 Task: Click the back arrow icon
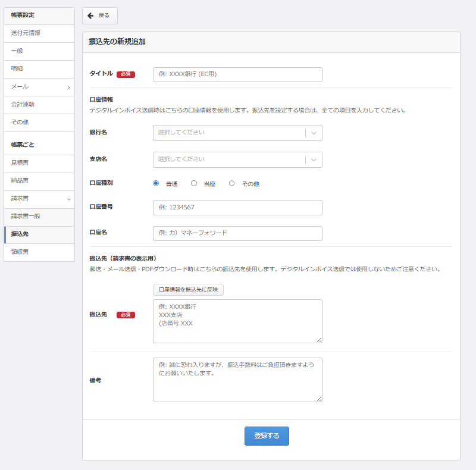coord(90,15)
